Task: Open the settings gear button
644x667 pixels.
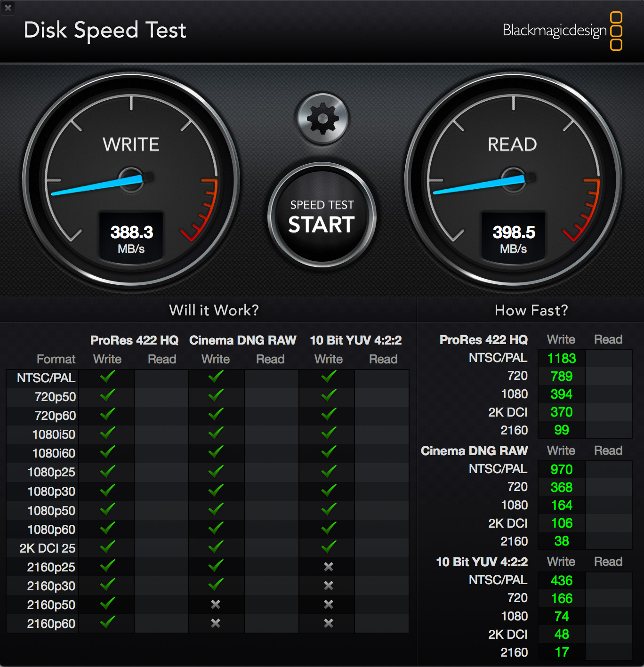Action: [322, 119]
